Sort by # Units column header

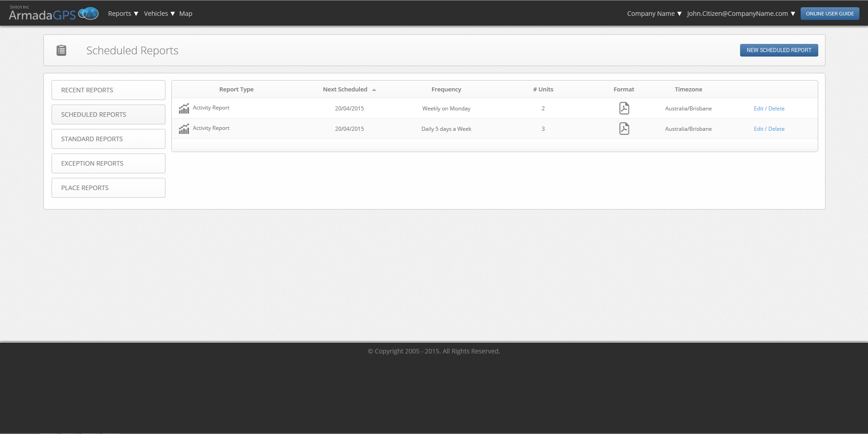pyautogui.click(x=543, y=90)
